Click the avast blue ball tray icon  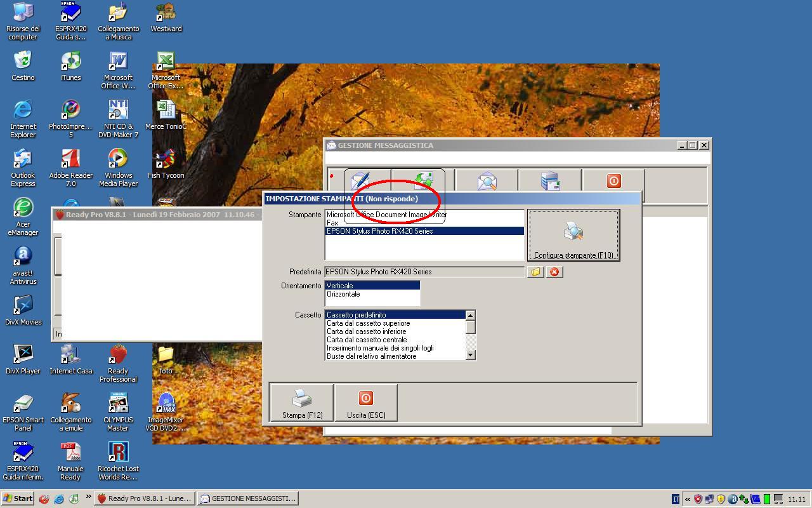click(x=732, y=499)
